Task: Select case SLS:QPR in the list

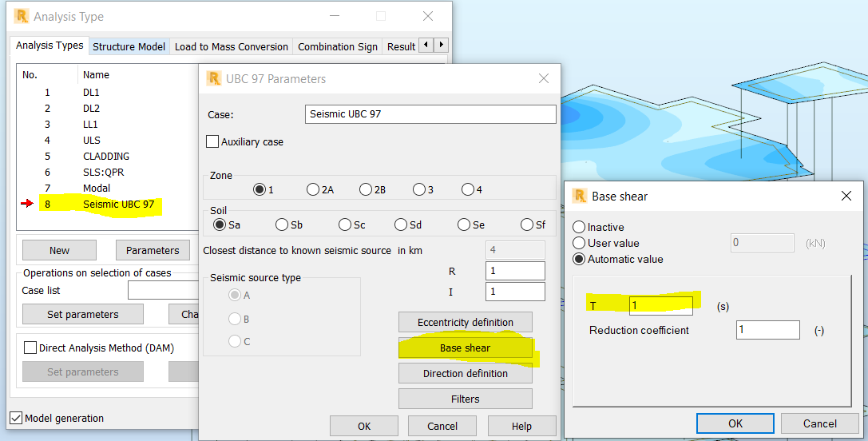Action: [x=104, y=173]
